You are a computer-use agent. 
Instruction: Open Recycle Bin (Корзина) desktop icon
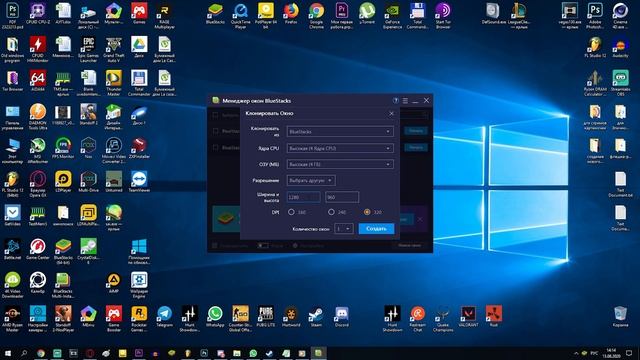(x=620, y=317)
